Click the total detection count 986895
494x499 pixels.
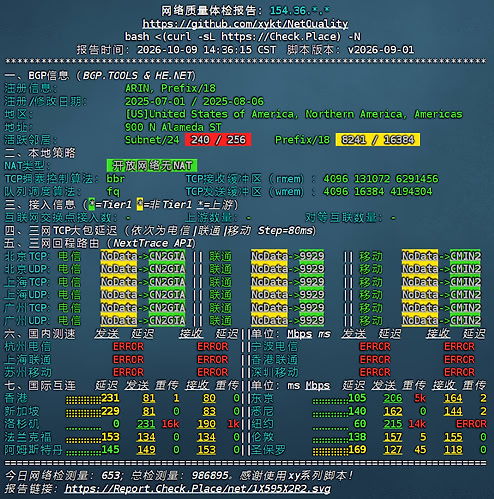[x=210, y=475]
